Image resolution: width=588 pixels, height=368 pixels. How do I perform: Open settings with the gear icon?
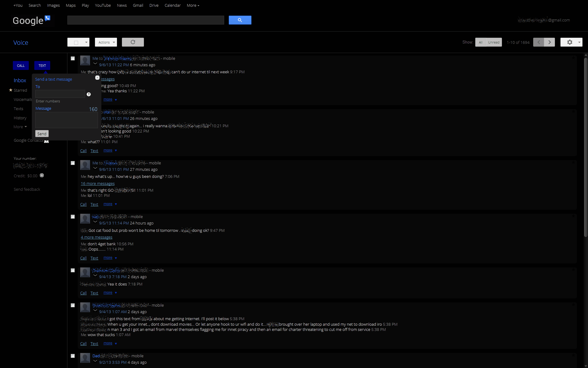pos(569,42)
